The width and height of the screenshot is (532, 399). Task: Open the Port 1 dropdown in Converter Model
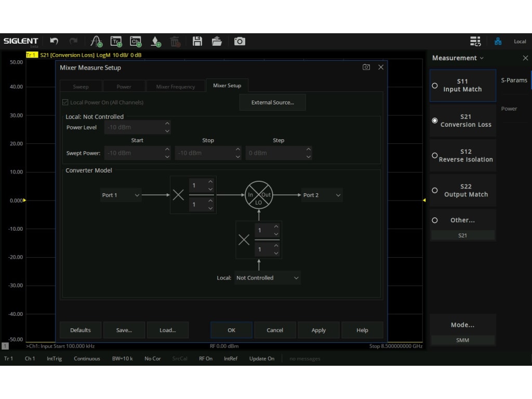pyautogui.click(x=121, y=195)
